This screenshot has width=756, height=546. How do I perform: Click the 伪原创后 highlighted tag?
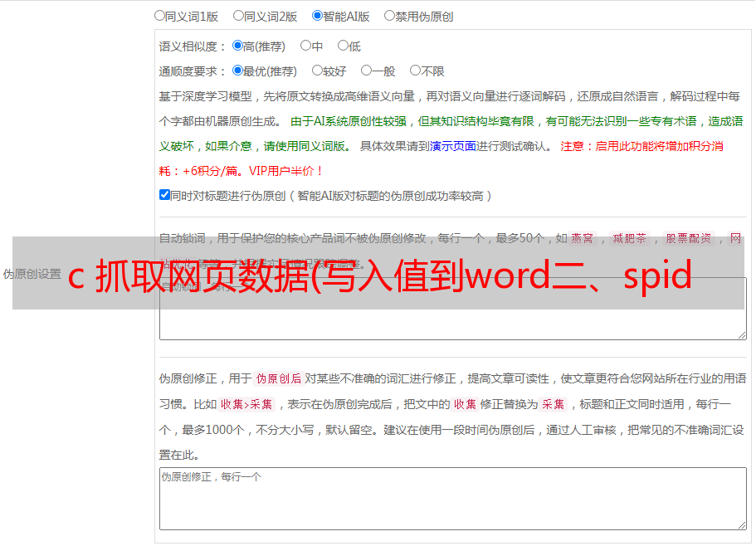[x=279, y=378]
